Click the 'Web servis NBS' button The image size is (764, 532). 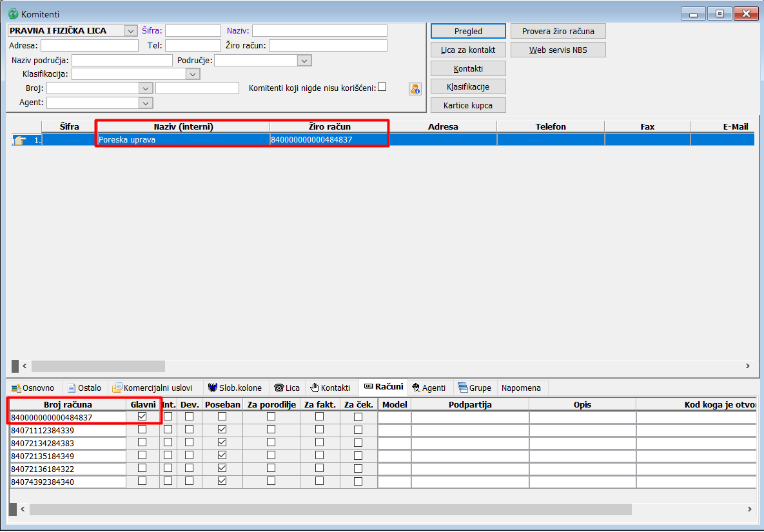click(558, 50)
